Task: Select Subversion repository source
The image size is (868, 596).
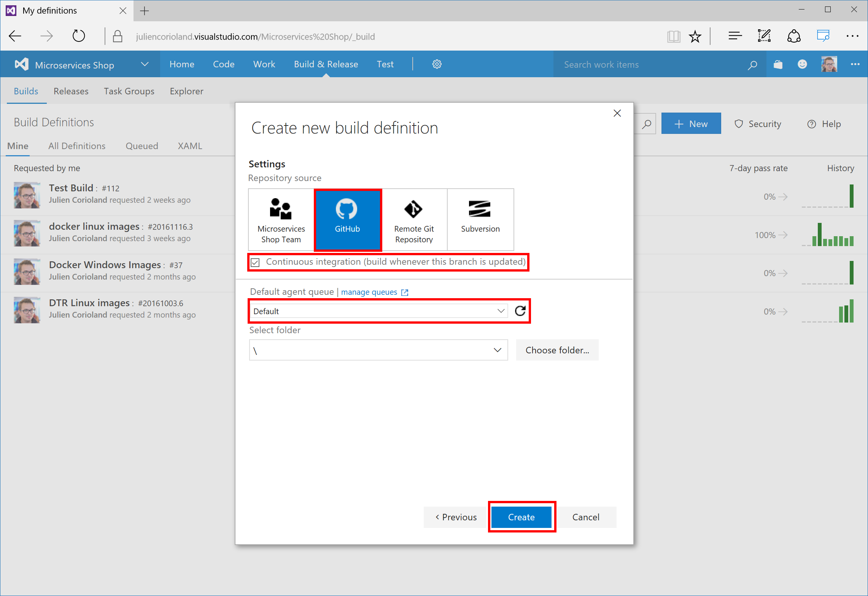Action: 480,220
